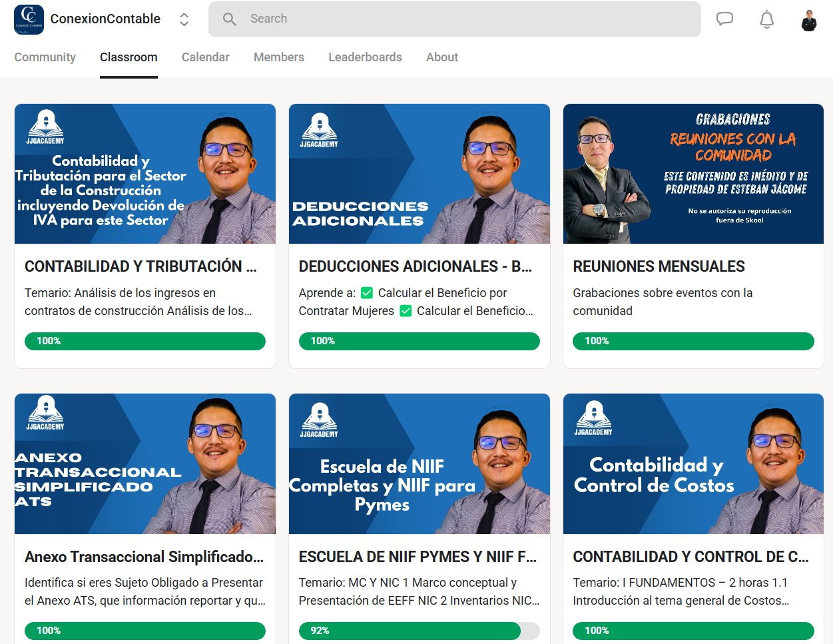This screenshot has height=644, width=833.
Task: Open the Contabilidad y Control de Costos thumbnail
Action: [x=693, y=464]
